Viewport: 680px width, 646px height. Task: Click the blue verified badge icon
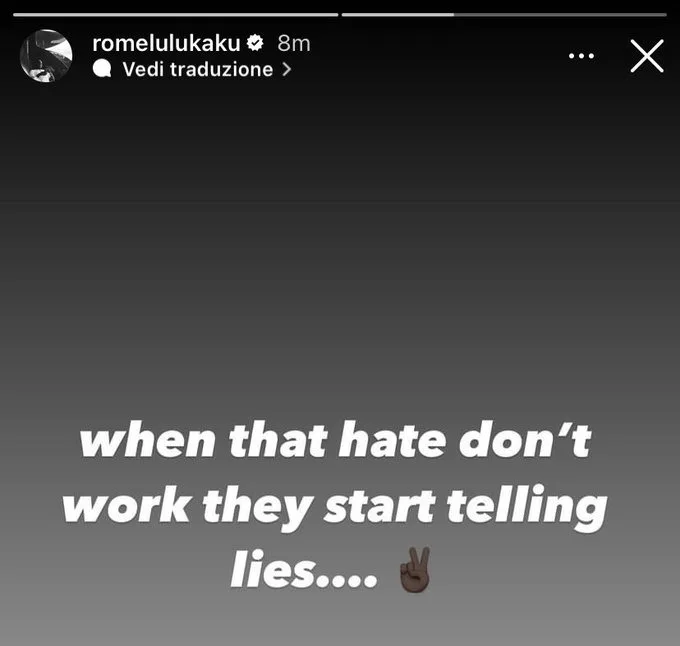[x=255, y=43]
